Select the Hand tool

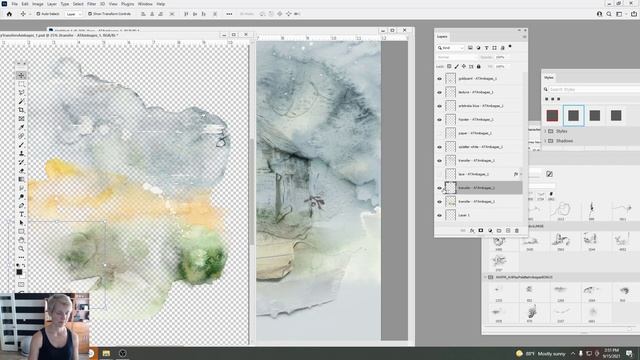pos(21,240)
